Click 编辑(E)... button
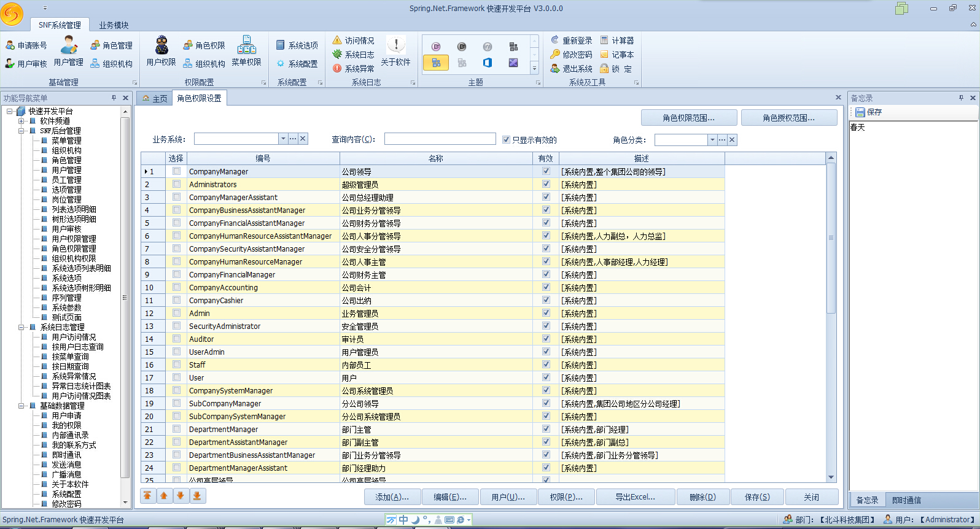The height and width of the screenshot is (529, 980). point(450,497)
